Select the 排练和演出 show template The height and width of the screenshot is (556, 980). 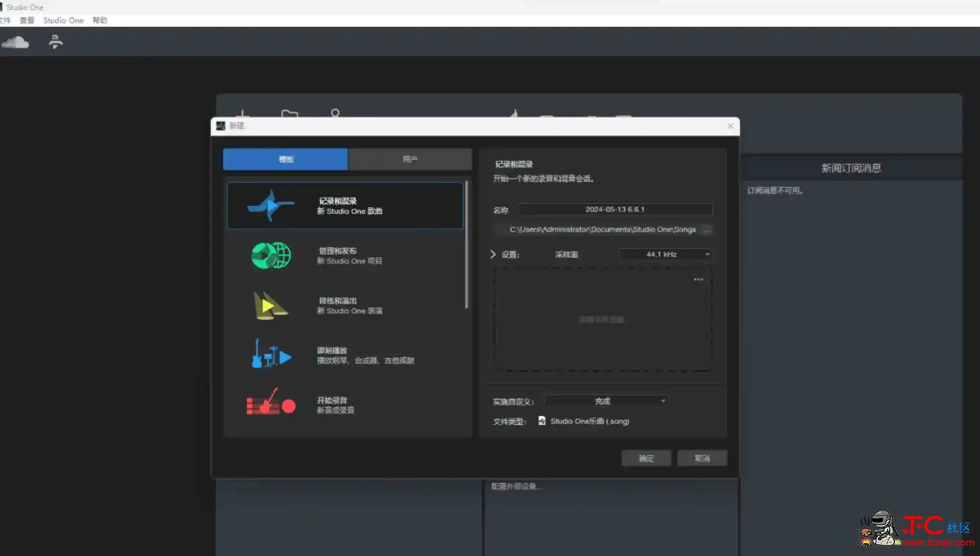point(345,305)
